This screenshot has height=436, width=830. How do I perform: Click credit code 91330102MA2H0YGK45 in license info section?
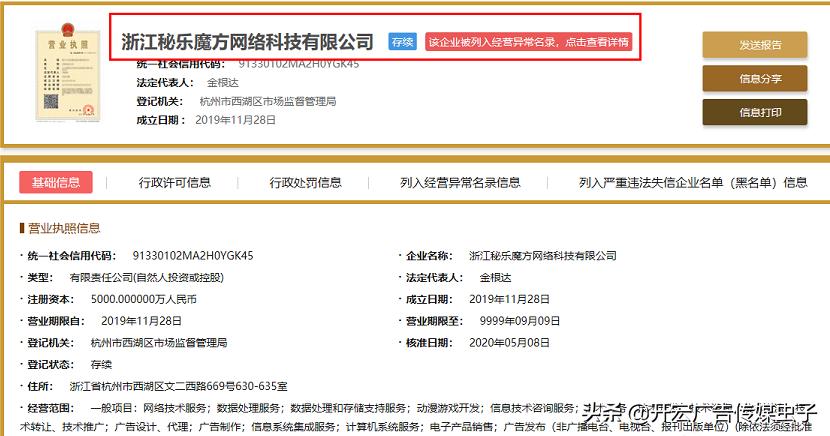[193, 256]
